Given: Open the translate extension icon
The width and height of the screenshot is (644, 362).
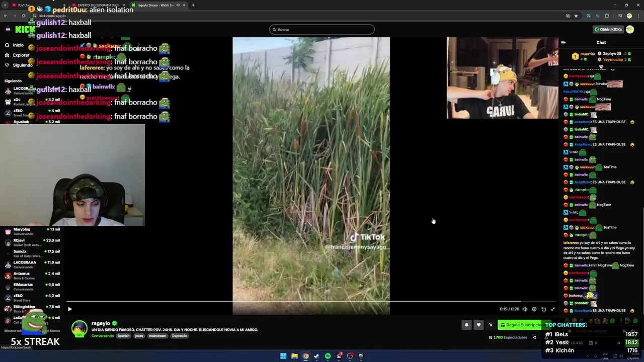Looking at the screenshot, I should click(x=588, y=16).
